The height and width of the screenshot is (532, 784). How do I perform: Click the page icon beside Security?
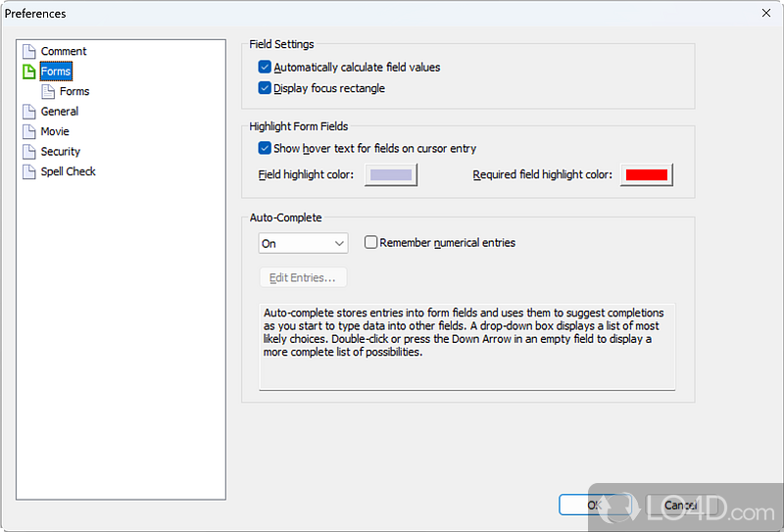29,152
